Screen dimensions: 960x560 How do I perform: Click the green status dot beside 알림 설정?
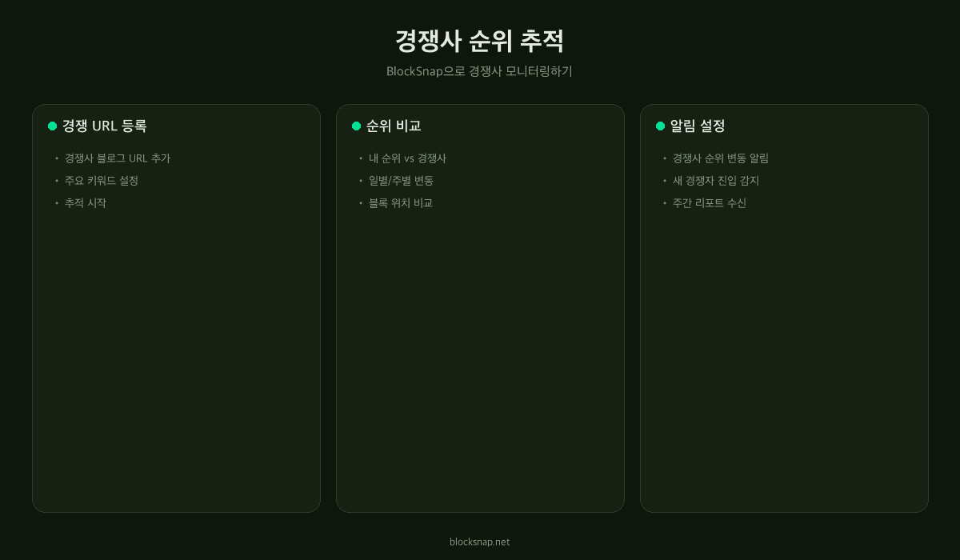point(660,126)
